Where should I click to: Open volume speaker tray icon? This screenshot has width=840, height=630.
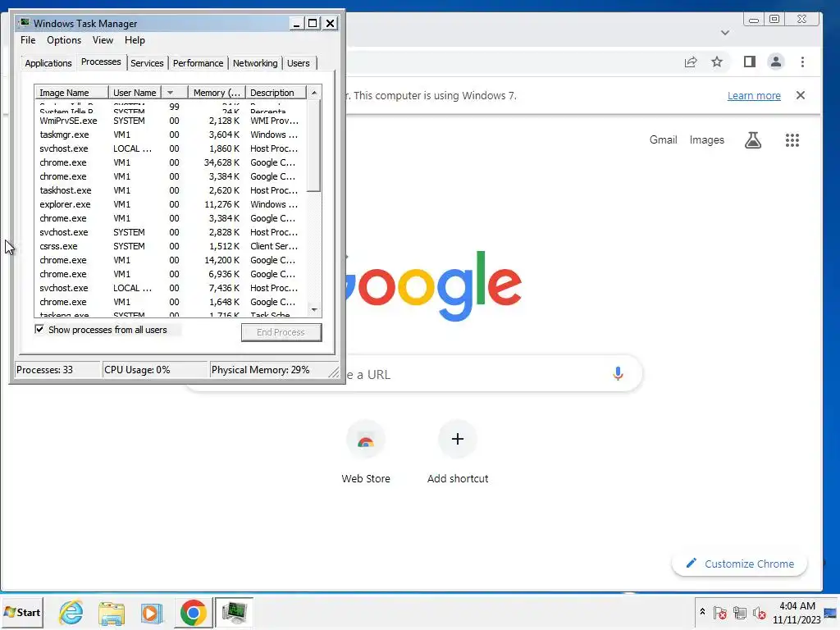tap(759, 612)
